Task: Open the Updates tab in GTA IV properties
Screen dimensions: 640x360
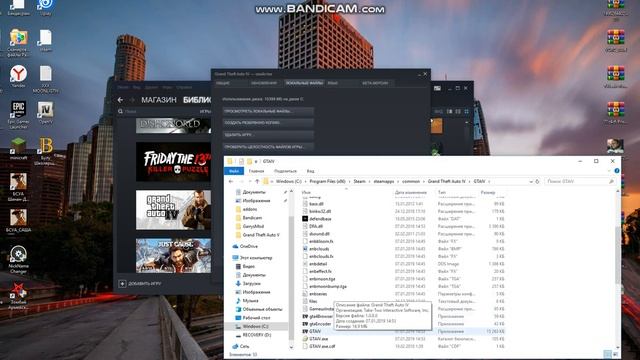Action: (264, 83)
